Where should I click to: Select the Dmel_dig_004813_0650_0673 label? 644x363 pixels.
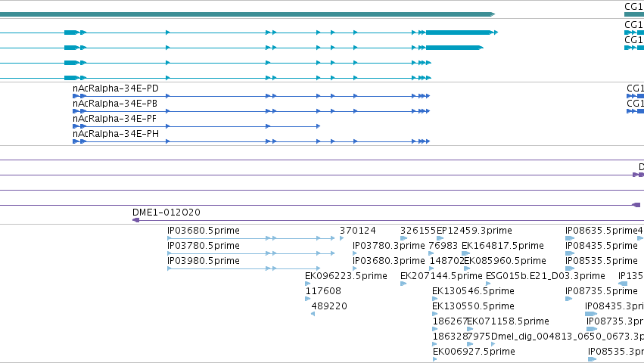pyautogui.click(x=568, y=337)
